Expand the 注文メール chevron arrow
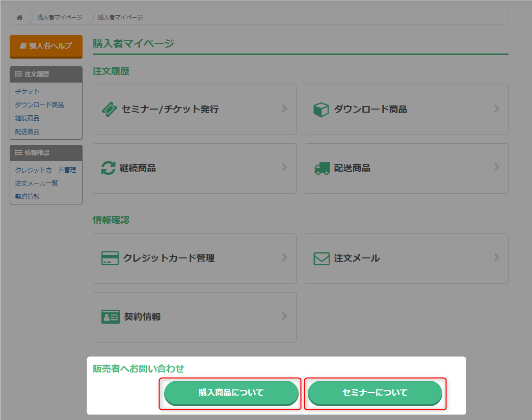The height and width of the screenshot is (420, 532). pyautogui.click(x=496, y=258)
